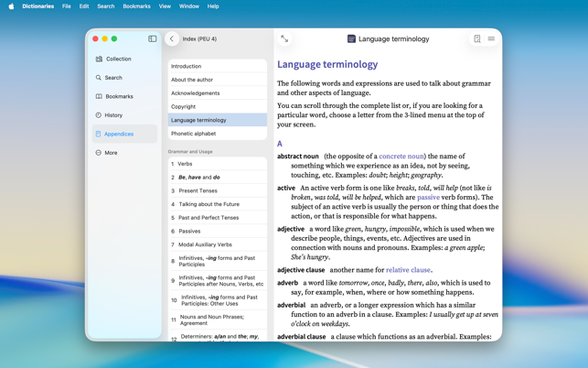Open the File menu
The width and height of the screenshot is (588, 368).
[x=67, y=6]
